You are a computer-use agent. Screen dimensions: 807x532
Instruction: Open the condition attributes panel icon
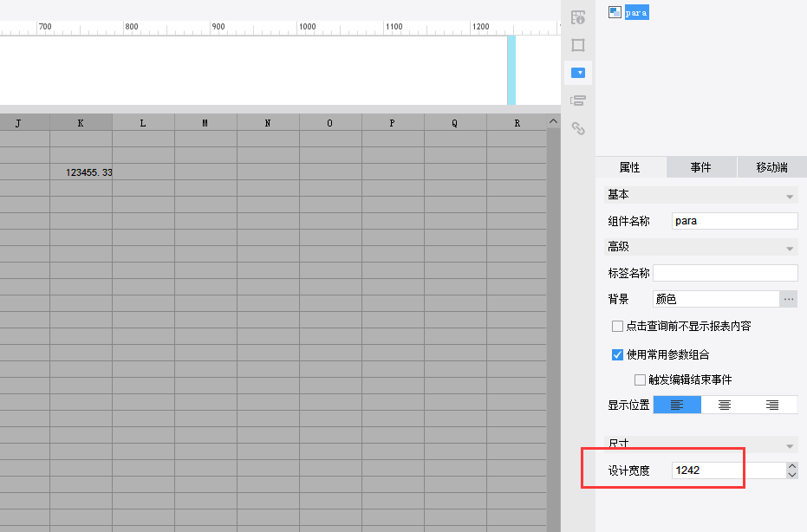pyautogui.click(x=578, y=101)
